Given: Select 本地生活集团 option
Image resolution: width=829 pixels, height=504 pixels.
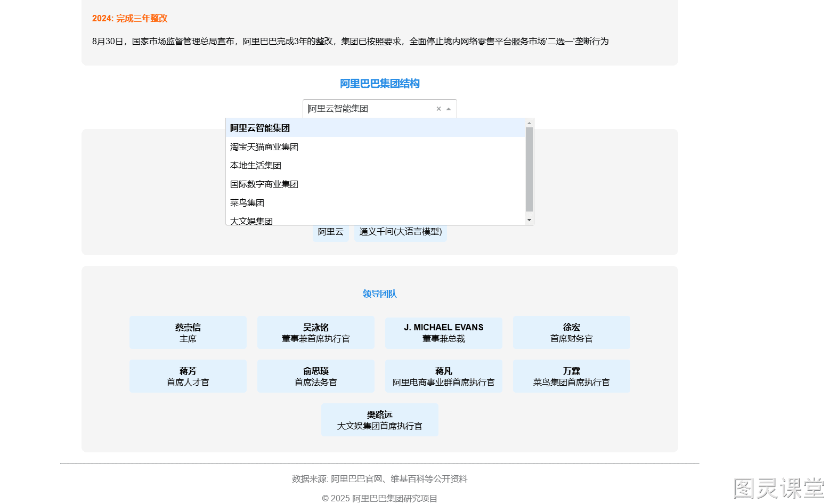Looking at the screenshot, I should (x=375, y=165).
